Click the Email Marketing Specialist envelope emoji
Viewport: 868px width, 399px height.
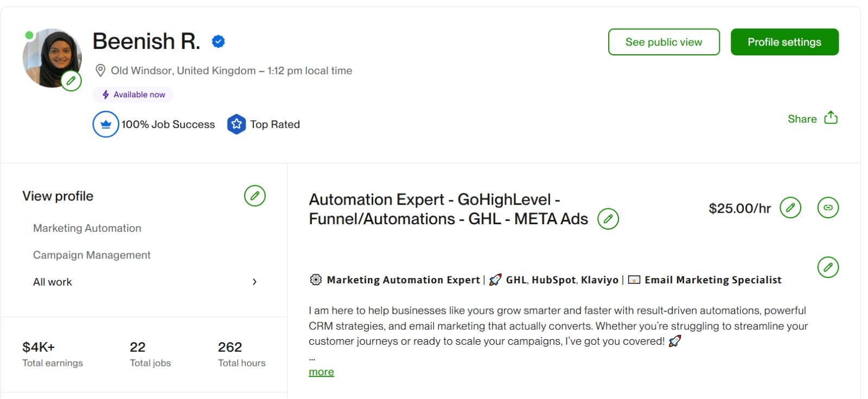point(634,280)
